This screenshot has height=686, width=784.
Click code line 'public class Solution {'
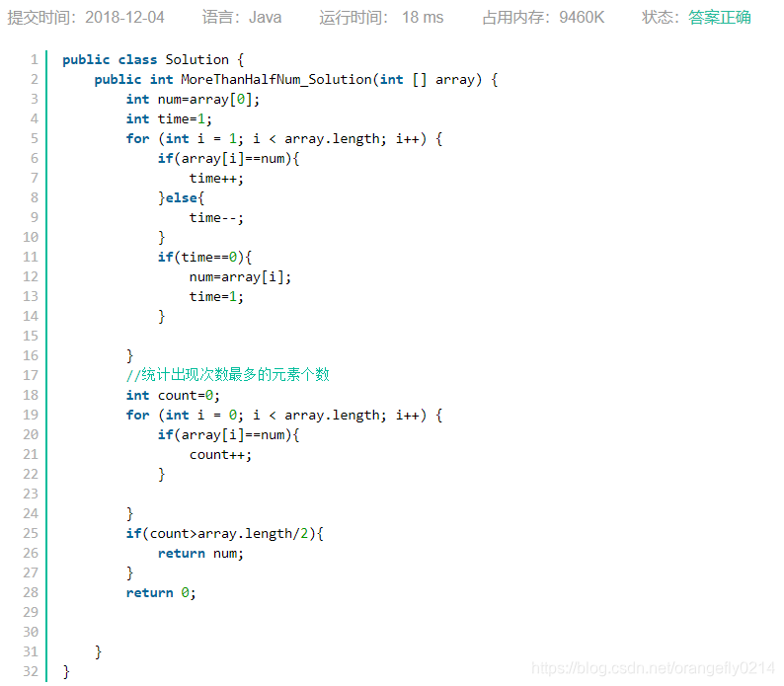click(x=153, y=59)
